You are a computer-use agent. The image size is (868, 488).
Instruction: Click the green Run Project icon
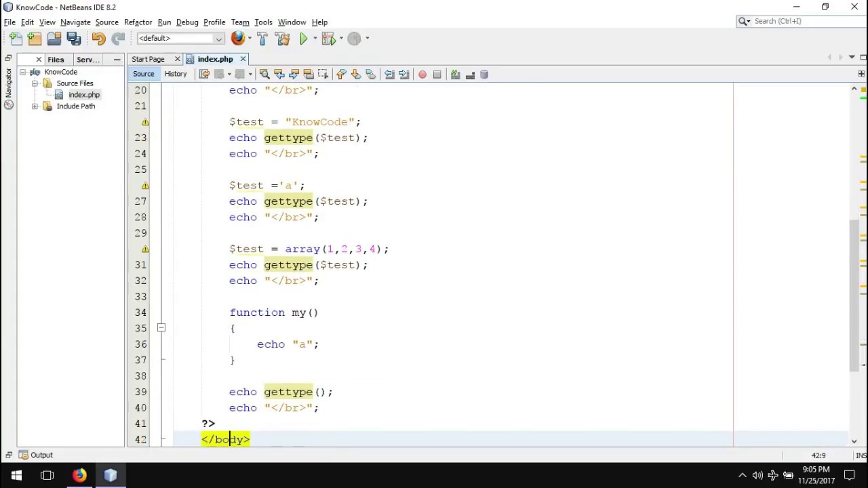(304, 39)
